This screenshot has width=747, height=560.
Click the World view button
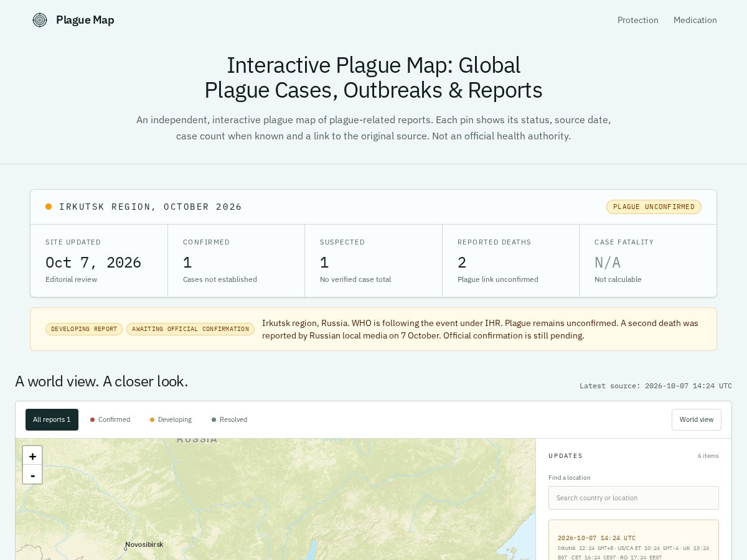pos(696,419)
